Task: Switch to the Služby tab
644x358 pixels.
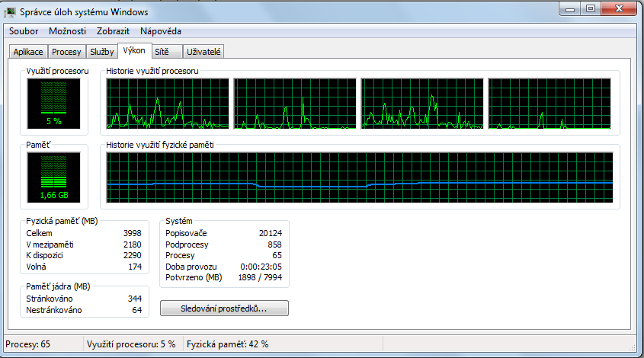Action: (102, 52)
